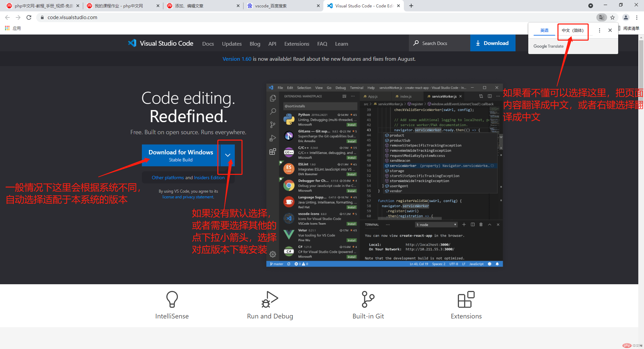This screenshot has height=349, width=644.
Task: Open the Updates menu item
Action: tap(232, 44)
